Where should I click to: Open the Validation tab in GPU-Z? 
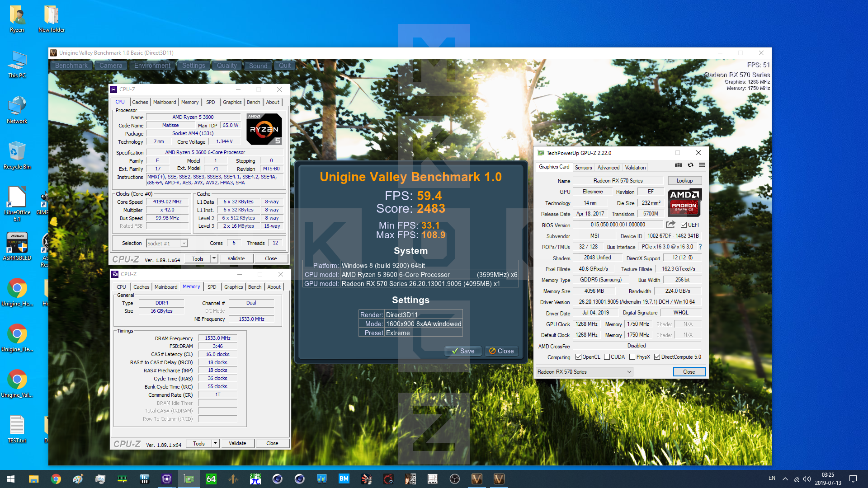[x=635, y=168]
